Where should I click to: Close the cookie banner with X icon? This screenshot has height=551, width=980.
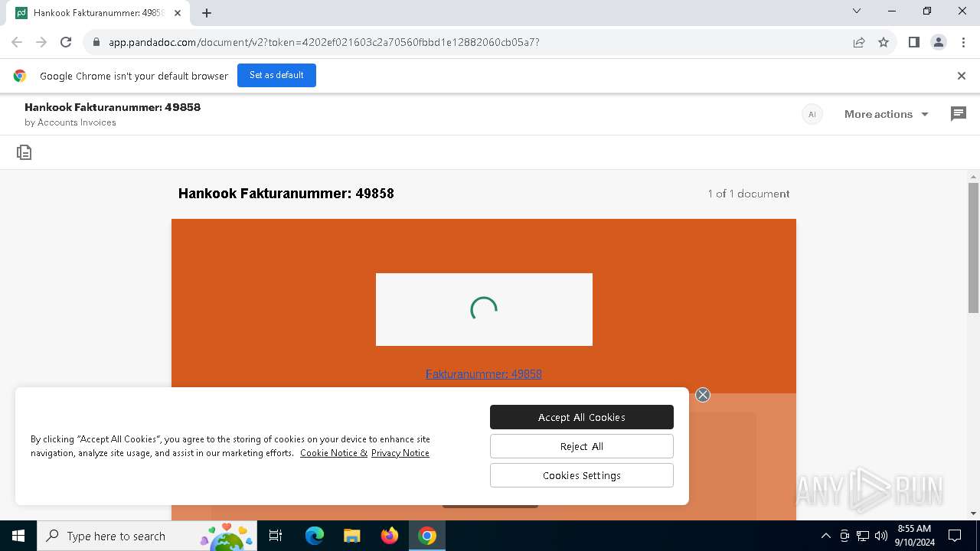pos(703,395)
